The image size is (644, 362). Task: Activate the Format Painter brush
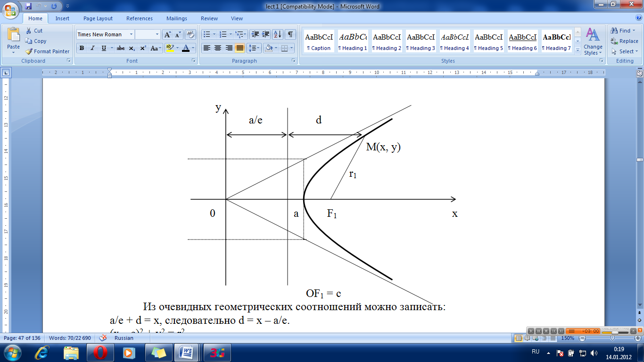point(29,51)
